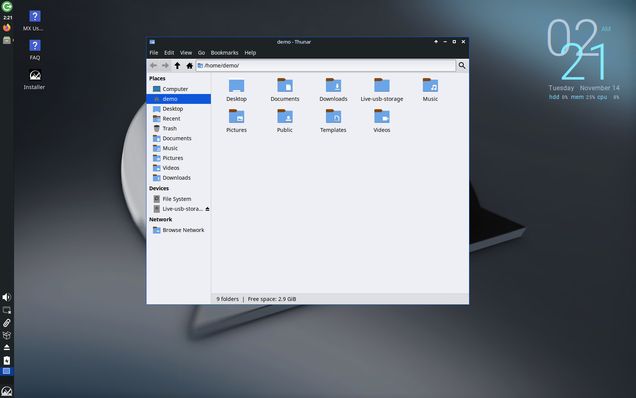Image resolution: width=636 pixels, height=398 pixels.
Task: Select Documents in the Places sidebar
Action: coord(178,138)
